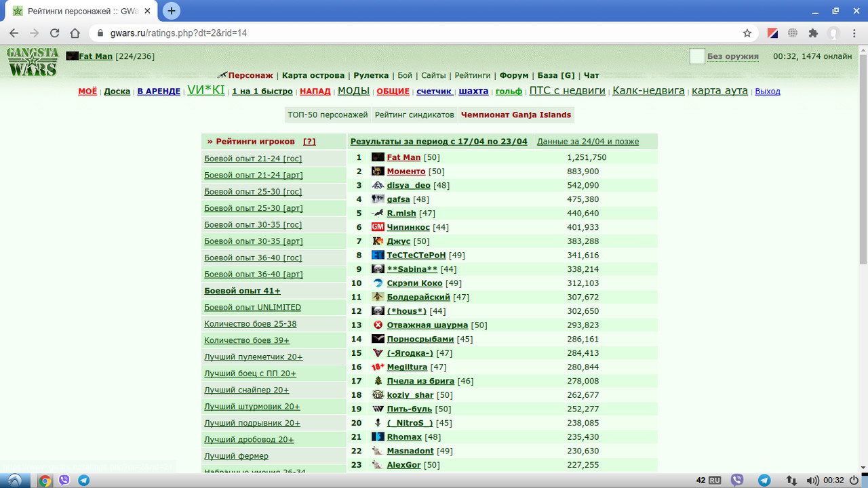The image size is (868, 488).
Task: Click Fat Man's avatar icon in rank 1 row
Action: [378, 157]
